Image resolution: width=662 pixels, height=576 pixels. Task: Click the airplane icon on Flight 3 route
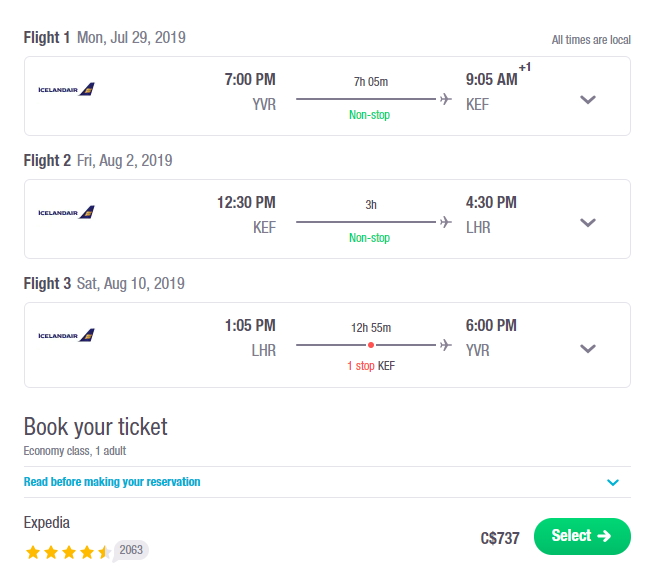pos(445,345)
